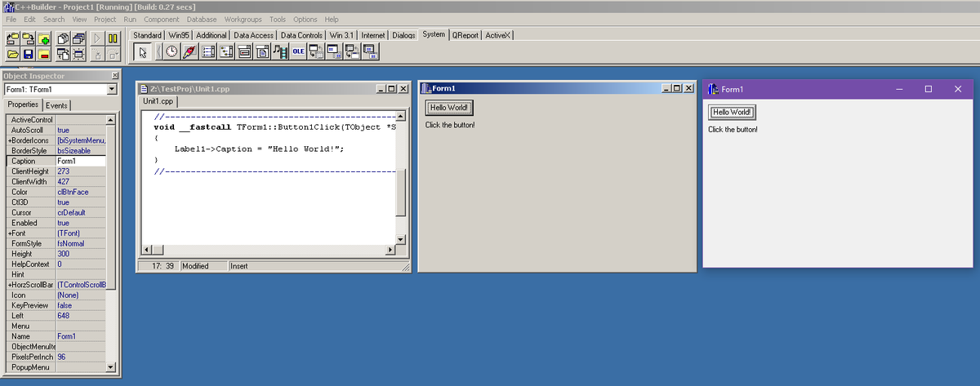Switch to the Data Access palette tab
The width and height of the screenshot is (980, 386).
point(254,35)
